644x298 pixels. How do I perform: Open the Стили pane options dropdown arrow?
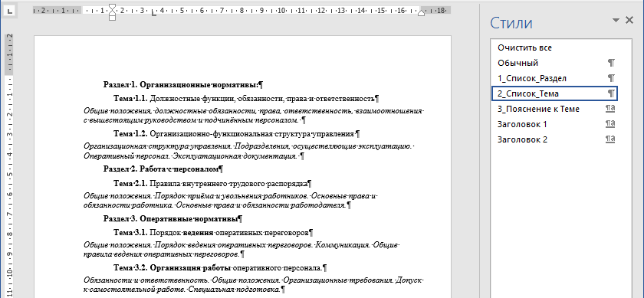coord(615,20)
